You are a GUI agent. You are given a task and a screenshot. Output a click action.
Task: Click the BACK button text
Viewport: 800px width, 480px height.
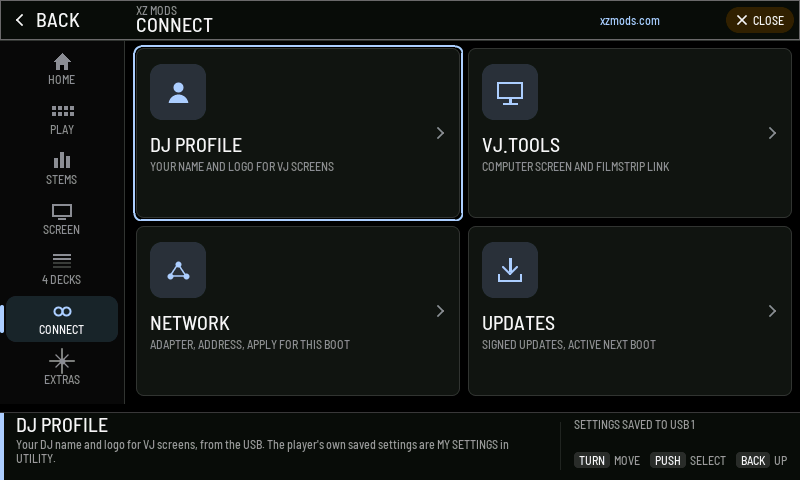pos(58,20)
